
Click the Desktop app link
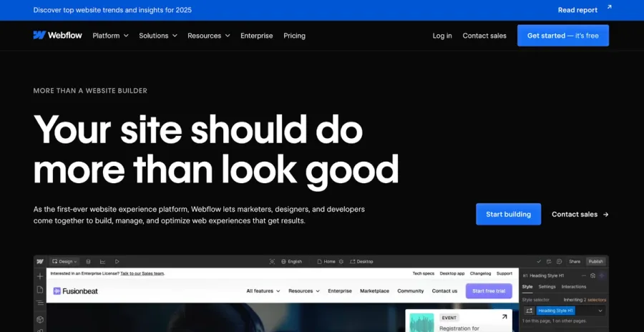pyautogui.click(x=452, y=273)
